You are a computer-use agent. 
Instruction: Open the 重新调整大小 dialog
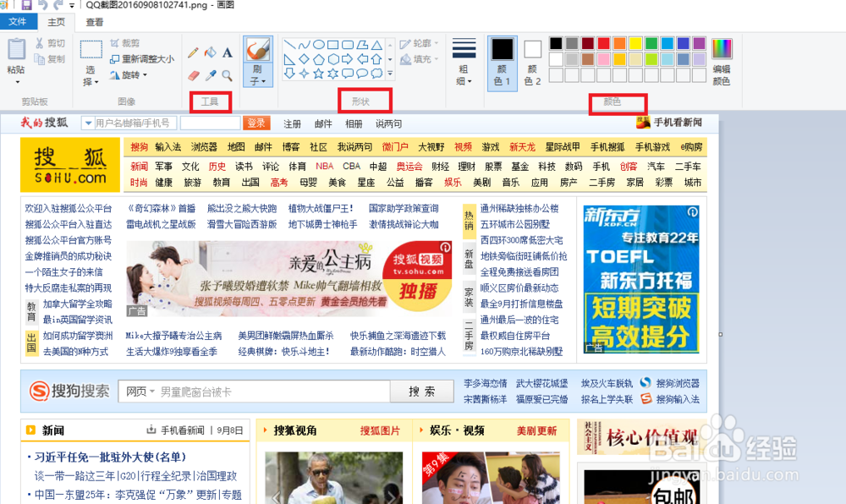[142, 58]
